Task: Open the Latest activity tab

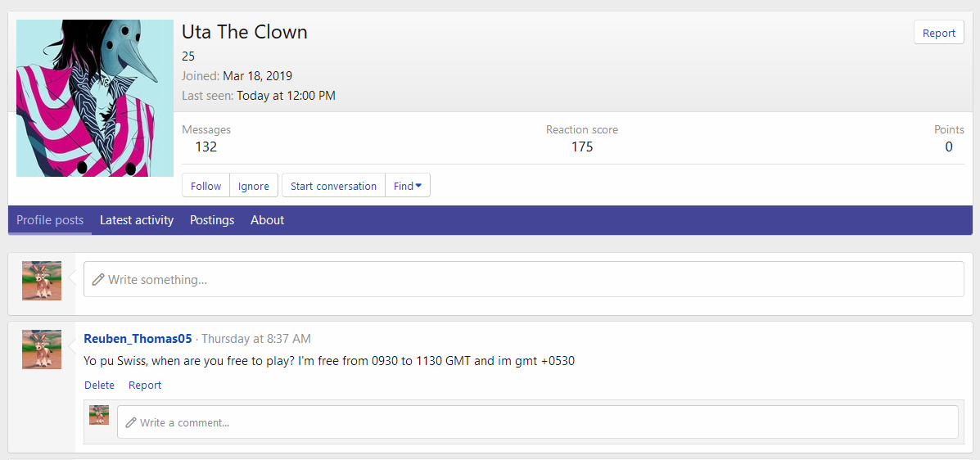Action: pos(137,220)
